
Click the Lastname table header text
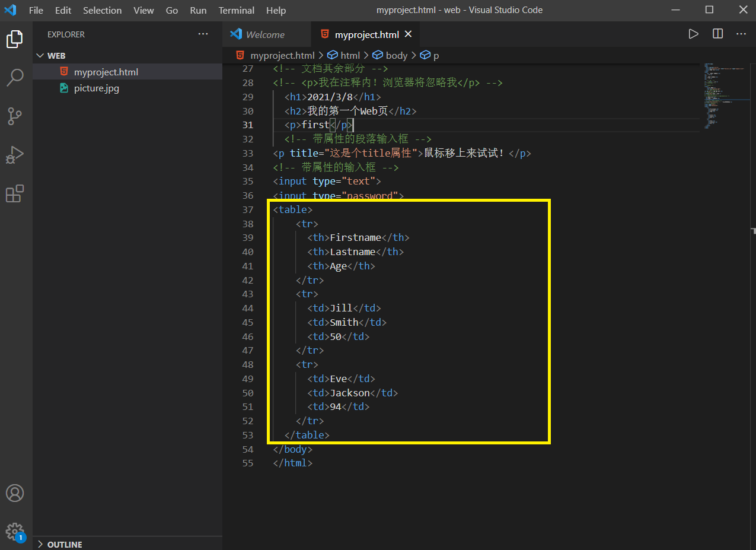(x=352, y=252)
